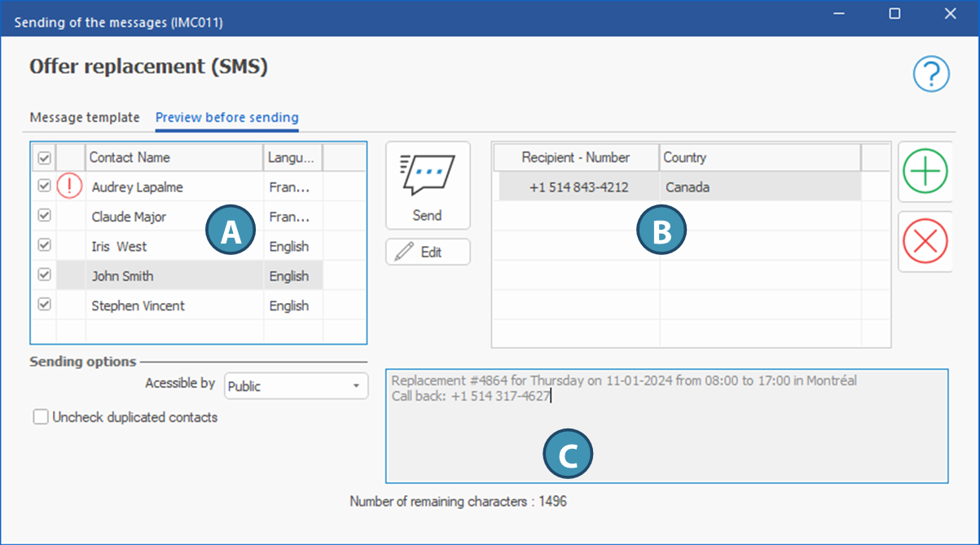Select the Preview before sending tab
The width and height of the screenshot is (980, 545).
pos(226,117)
